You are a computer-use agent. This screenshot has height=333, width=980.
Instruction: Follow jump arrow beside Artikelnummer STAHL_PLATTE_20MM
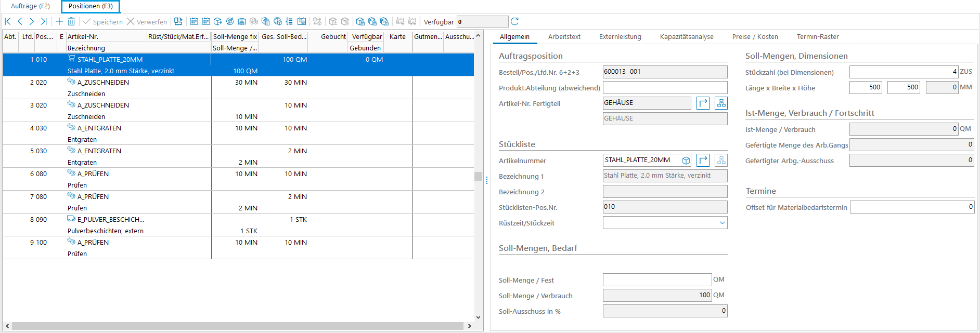(x=703, y=160)
